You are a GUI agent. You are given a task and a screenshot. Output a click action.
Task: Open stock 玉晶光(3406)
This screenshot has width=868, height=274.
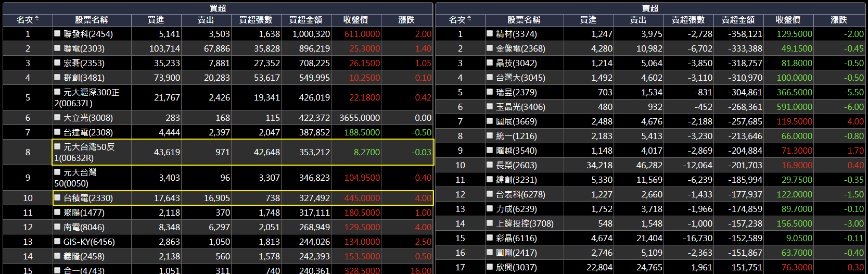(x=520, y=106)
